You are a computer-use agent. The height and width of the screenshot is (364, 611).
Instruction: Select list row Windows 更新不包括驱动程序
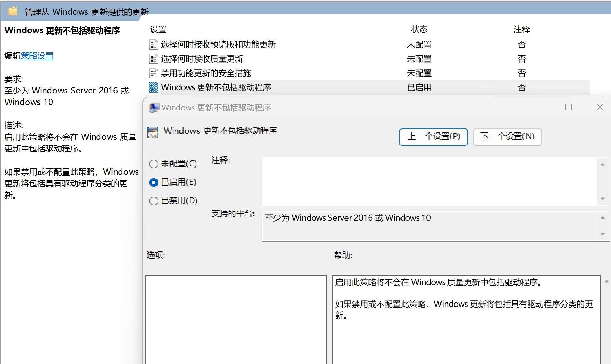click(x=369, y=87)
